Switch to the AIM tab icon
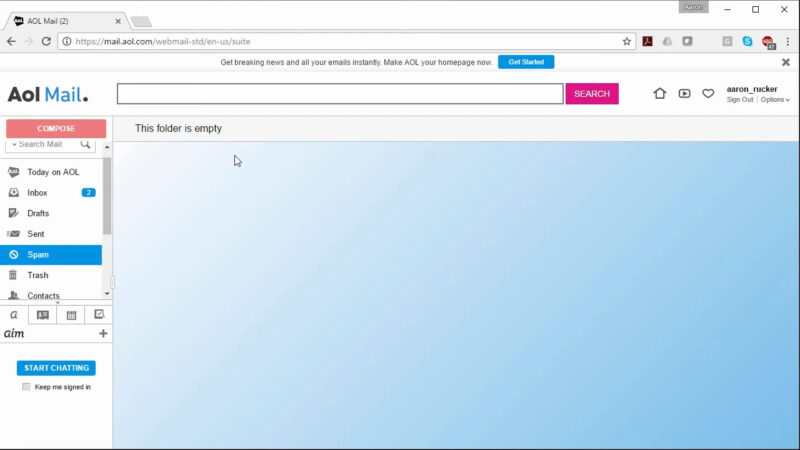The image size is (800, 450). pos(14,315)
